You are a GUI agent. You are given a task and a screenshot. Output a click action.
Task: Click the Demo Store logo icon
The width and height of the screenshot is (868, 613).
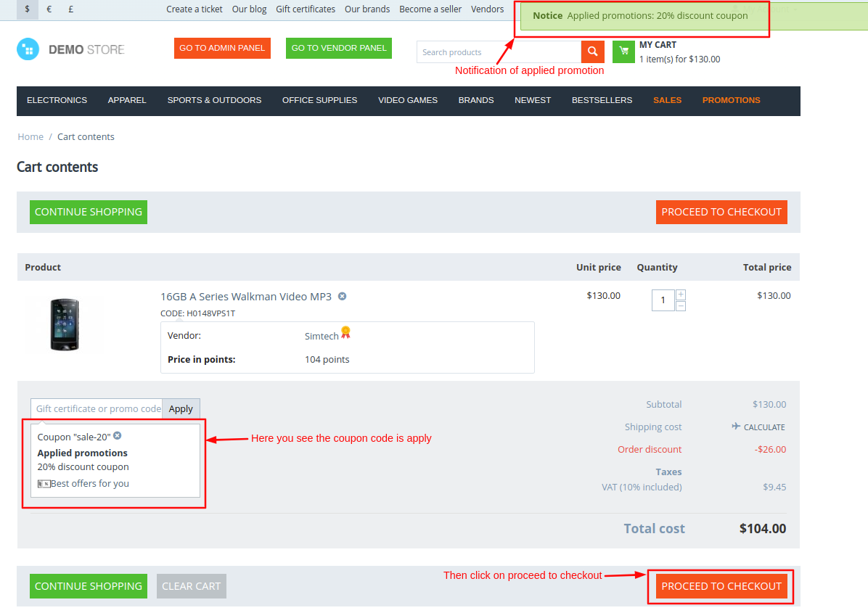click(x=28, y=49)
